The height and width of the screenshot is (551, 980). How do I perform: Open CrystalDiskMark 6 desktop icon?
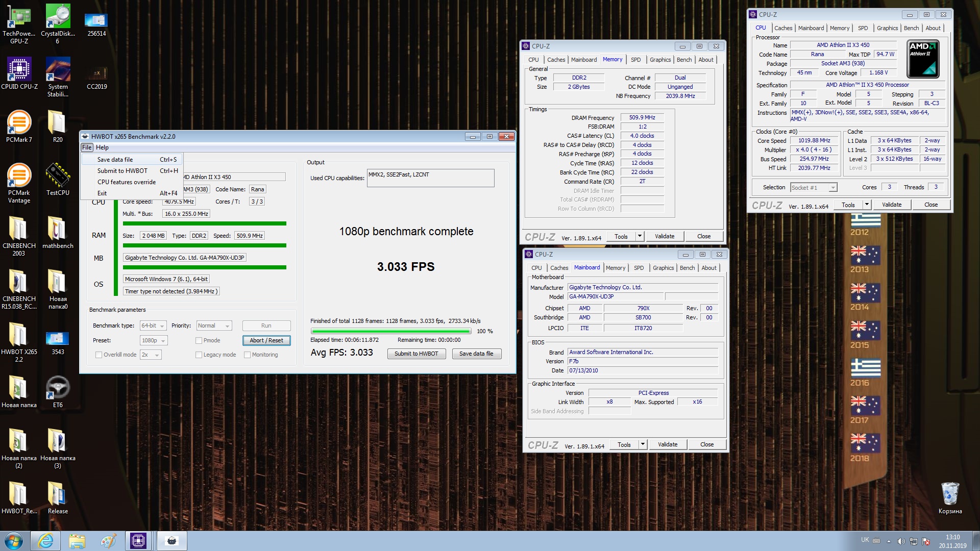click(58, 24)
